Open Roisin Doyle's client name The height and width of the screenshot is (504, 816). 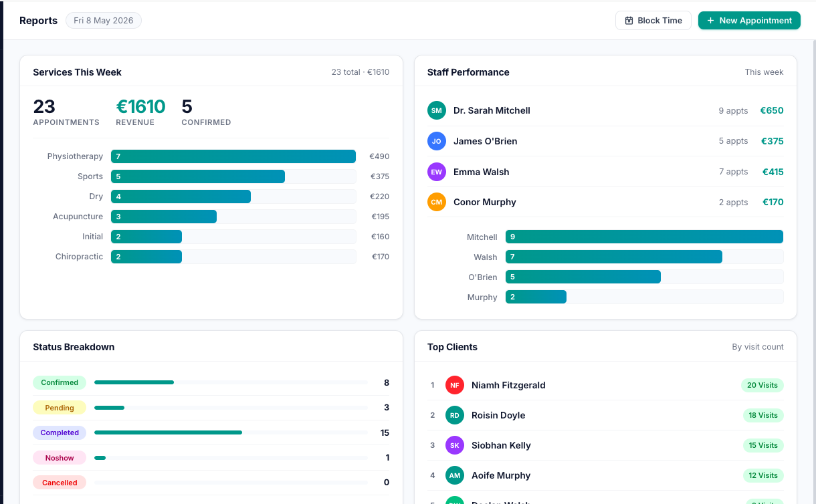coord(498,415)
